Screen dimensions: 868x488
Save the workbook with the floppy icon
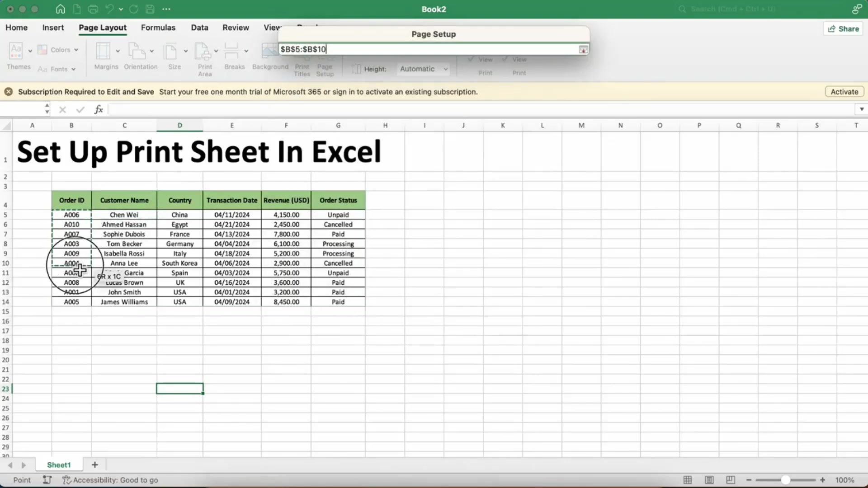(x=150, y=9)
